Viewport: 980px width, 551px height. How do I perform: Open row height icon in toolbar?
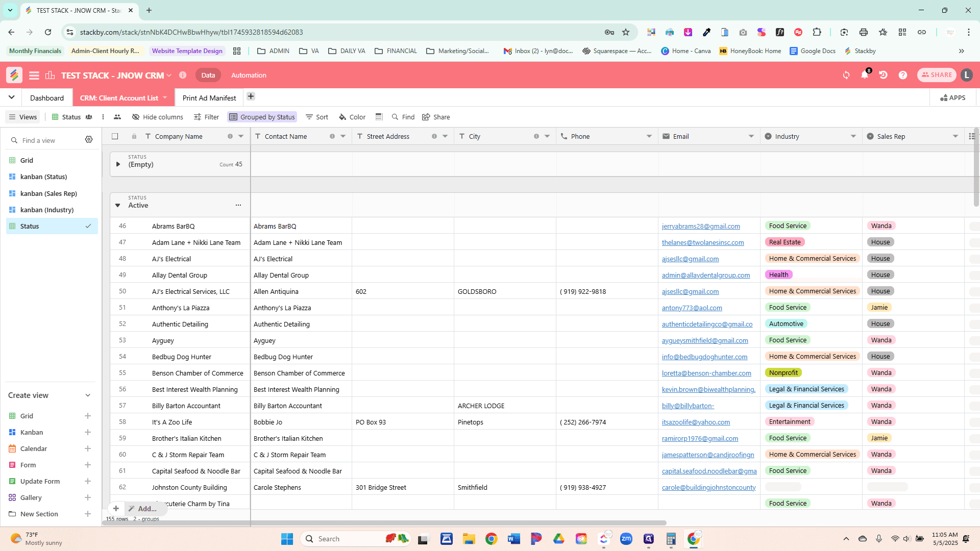[x=379, y=117]
